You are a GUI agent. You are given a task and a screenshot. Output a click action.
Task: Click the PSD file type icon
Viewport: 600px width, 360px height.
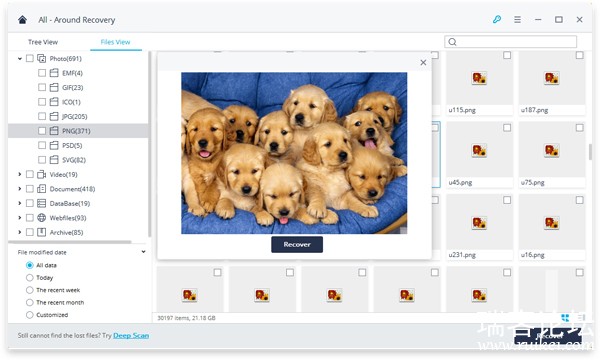(x=54, y=145)
